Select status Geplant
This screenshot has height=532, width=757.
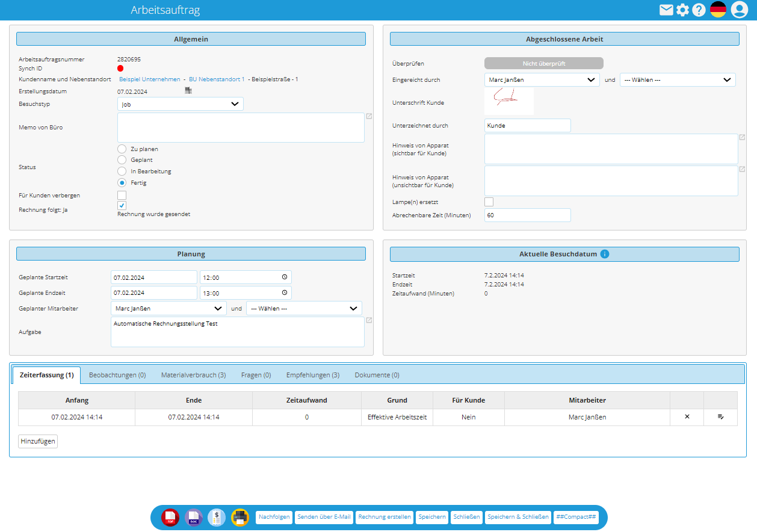122,160
